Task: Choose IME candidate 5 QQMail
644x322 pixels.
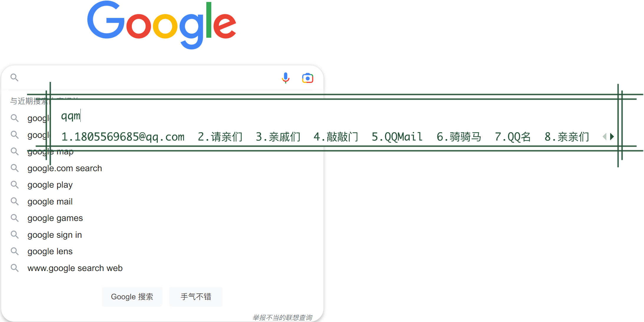Action: tap(397, 137)
